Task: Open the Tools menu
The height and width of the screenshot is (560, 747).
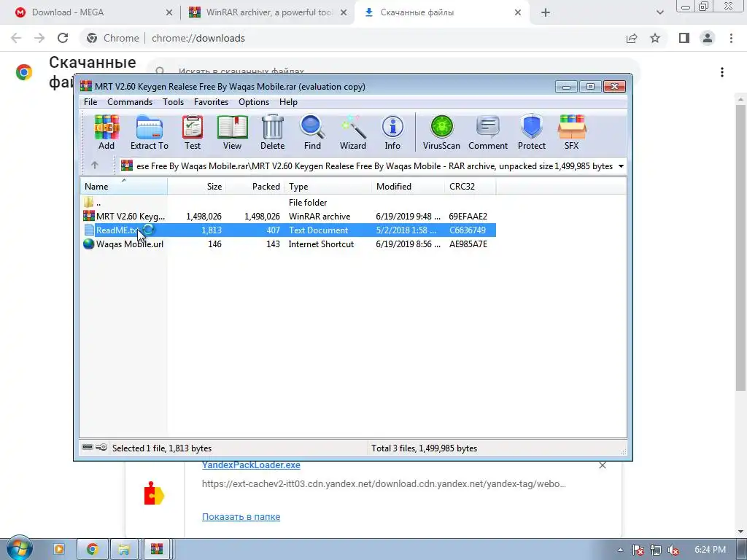Action: click(173, 102)
